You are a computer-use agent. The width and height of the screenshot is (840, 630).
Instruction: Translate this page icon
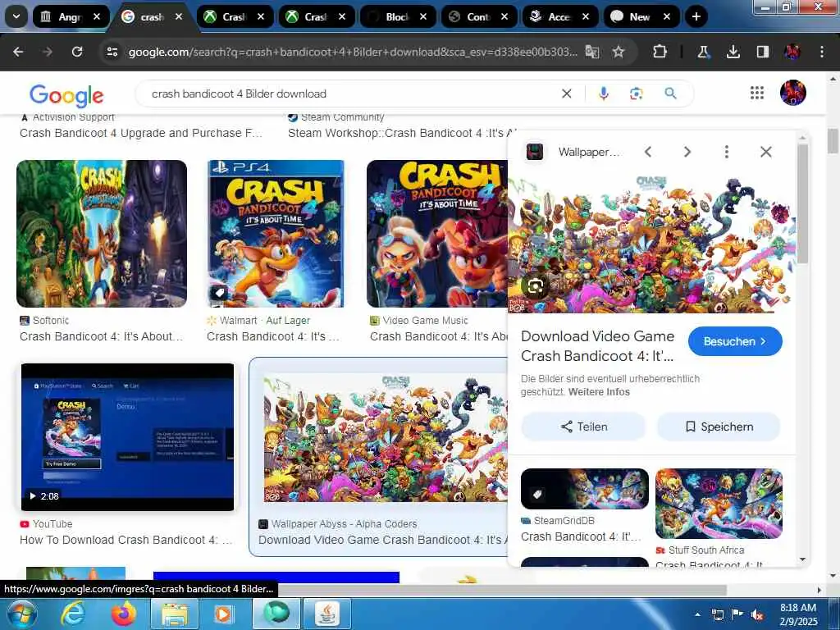[592, 52]
